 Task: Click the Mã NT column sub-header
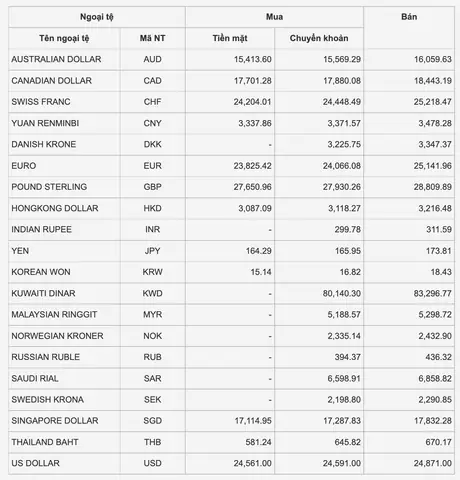(153, 38)
